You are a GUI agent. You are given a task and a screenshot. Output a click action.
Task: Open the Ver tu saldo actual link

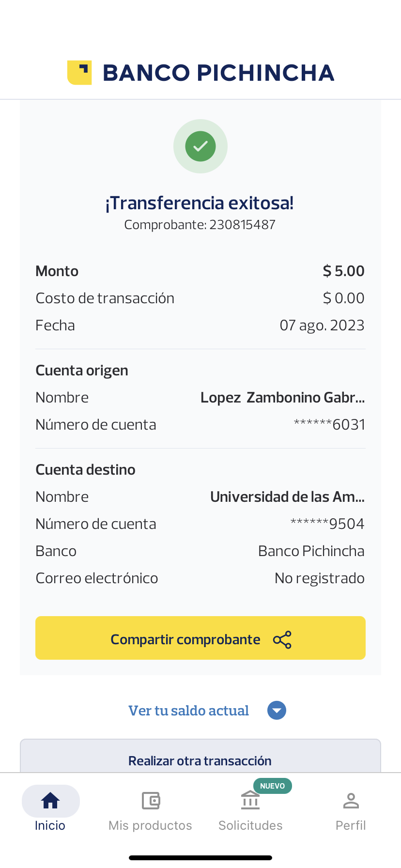coord(188,711)
